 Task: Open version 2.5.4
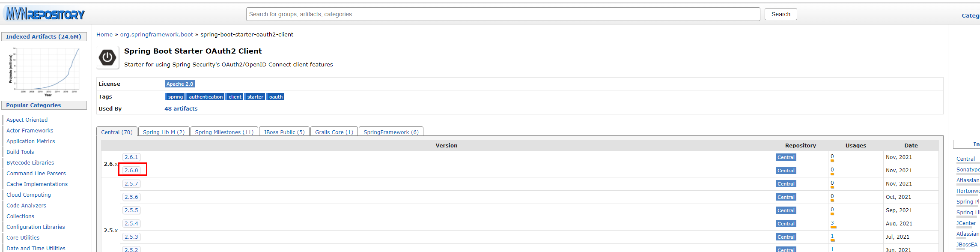(131, 224)
